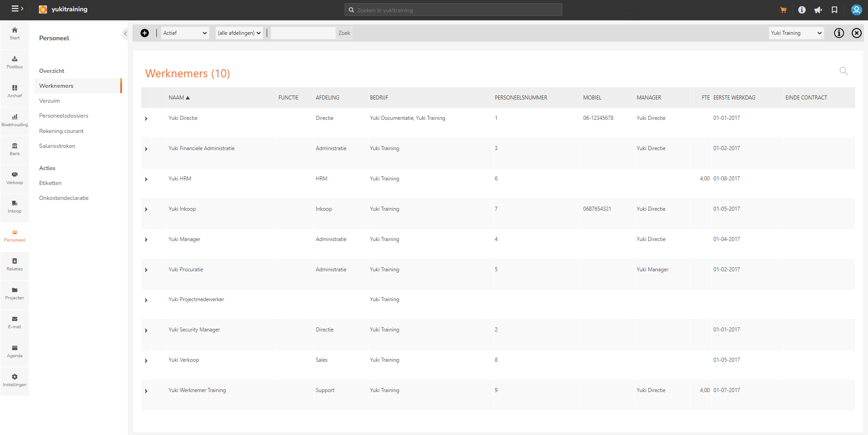This screenshot has width=868, height=435.
Task: Click mobile number 06-12345678
Action: 598,118
